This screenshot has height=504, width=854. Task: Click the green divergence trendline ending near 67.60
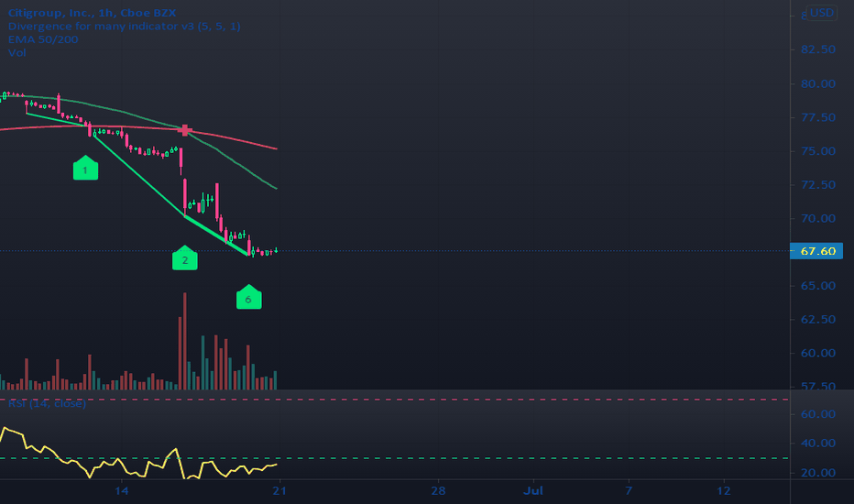[217, 236]
